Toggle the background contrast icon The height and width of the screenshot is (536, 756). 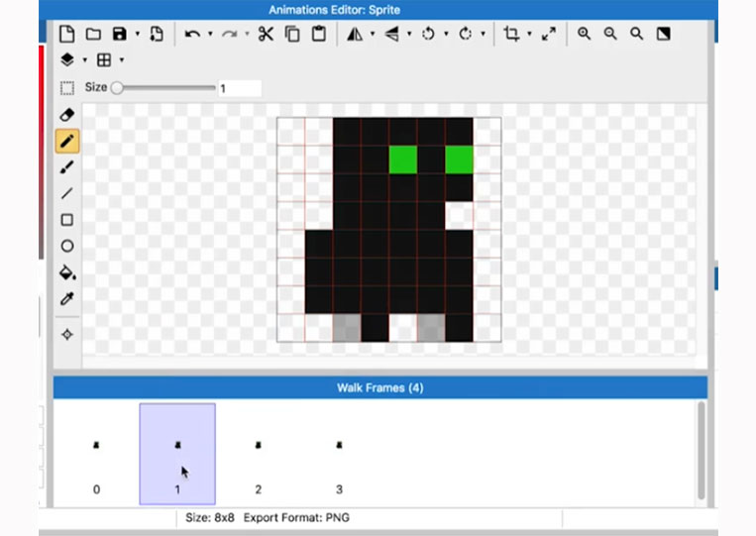point(664,34)
